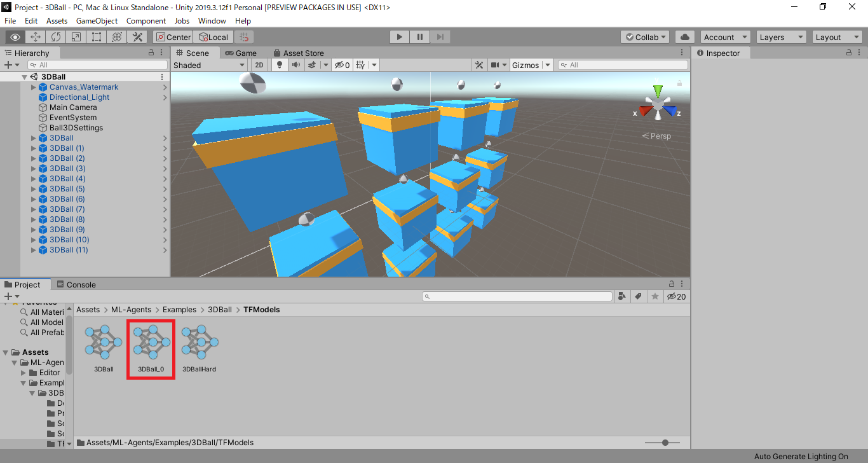
Task: Open Project panel three-dot options menu
Action: point(682,284)
